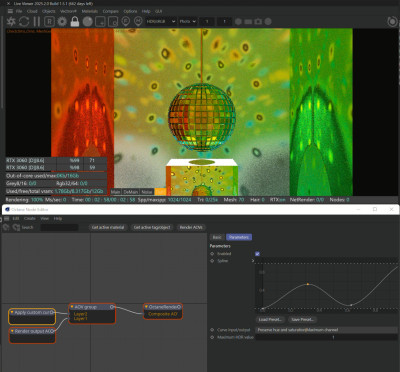Open the Materials menu in Live Viewer
400x372 pixels.
click(x=90, y=11)
